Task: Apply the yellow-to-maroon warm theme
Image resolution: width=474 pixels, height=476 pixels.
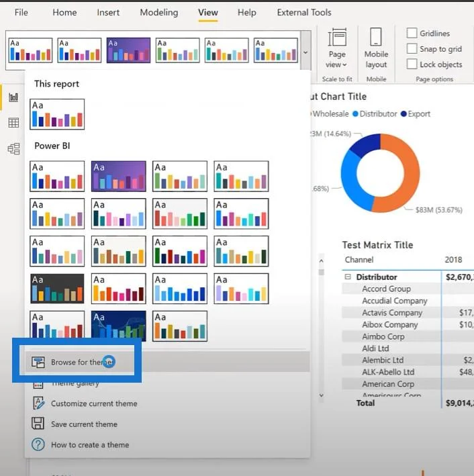Action: tap(119, 289)
